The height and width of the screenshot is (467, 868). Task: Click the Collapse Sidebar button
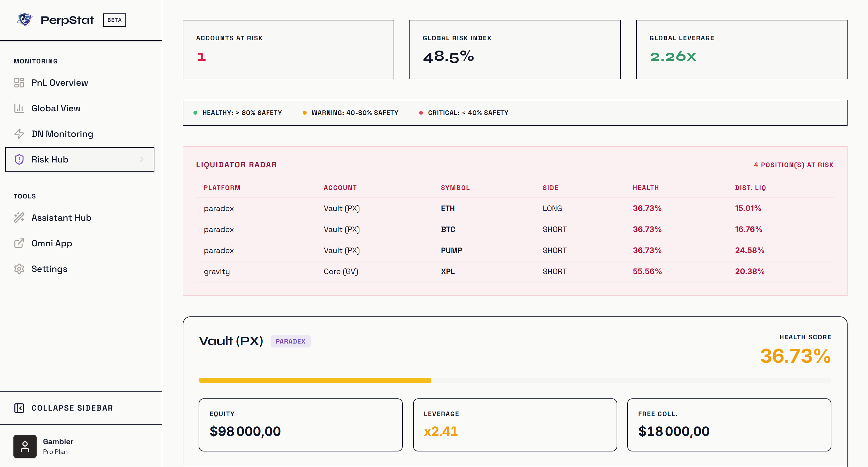[x=72, y=408]
